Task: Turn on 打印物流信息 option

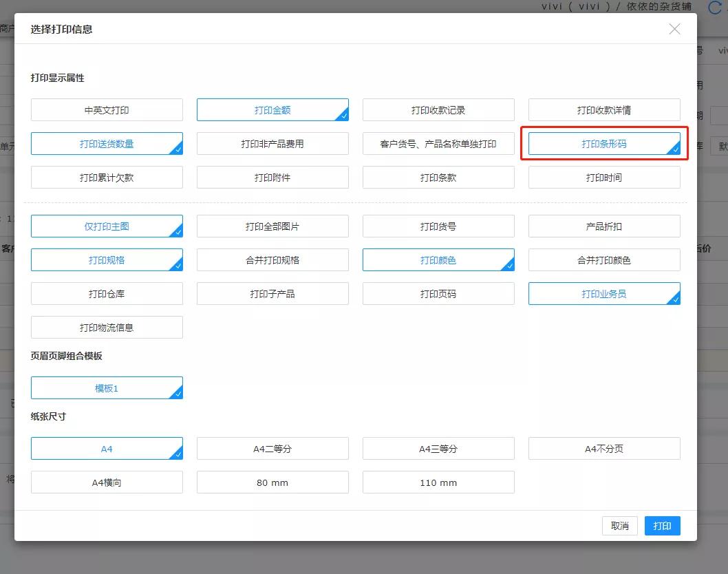Action: (107, 328)
